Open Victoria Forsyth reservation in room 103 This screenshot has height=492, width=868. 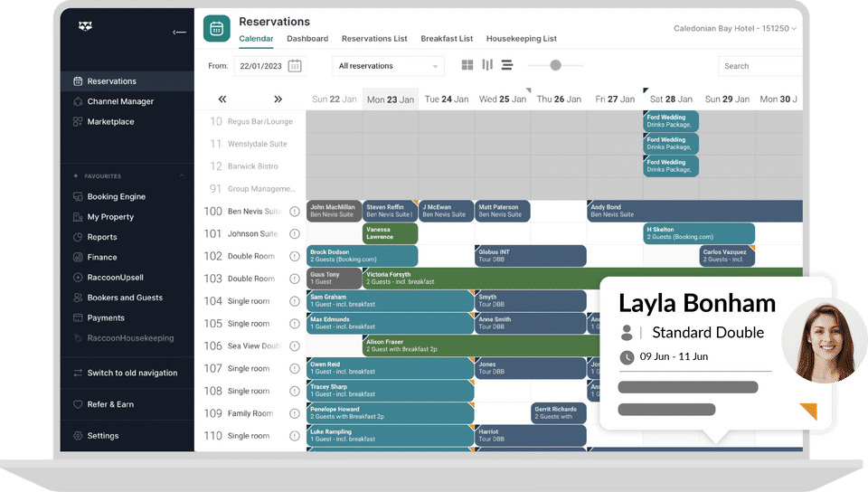tap(480, 279)
